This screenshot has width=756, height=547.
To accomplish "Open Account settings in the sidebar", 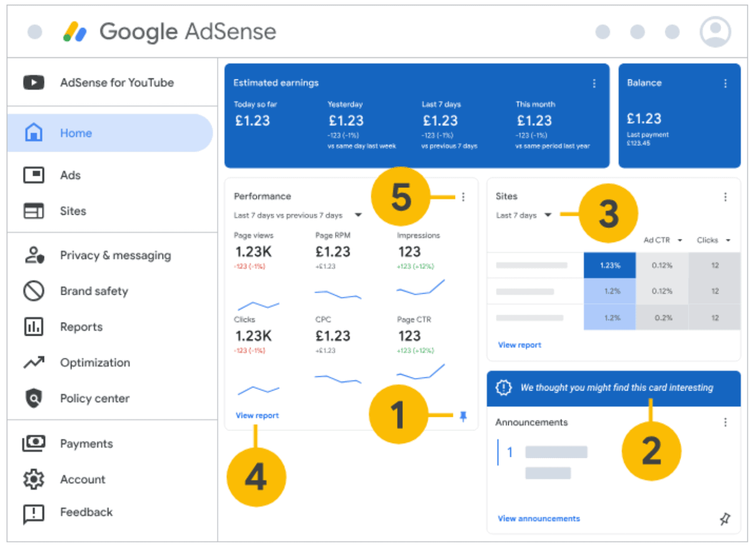I will [x=83, y=479].
